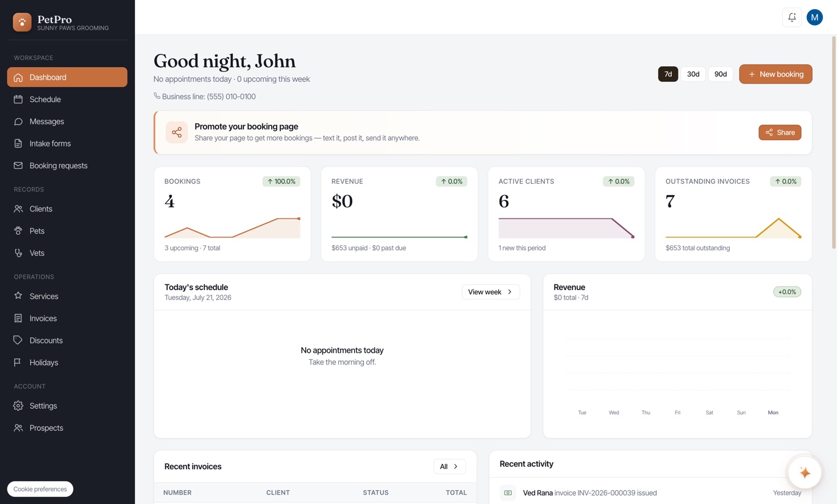Click the Clients people icon in sidebar

click(19, 209)
